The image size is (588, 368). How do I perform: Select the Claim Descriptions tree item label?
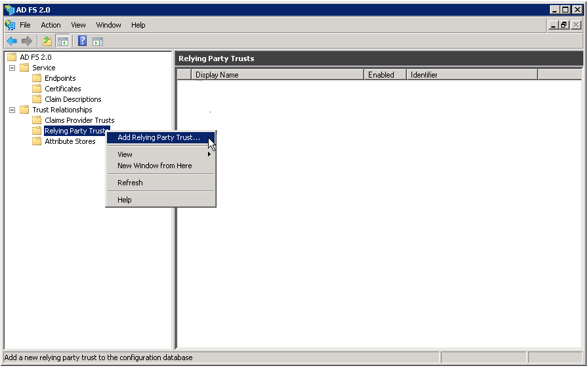(x=73, y=99)
